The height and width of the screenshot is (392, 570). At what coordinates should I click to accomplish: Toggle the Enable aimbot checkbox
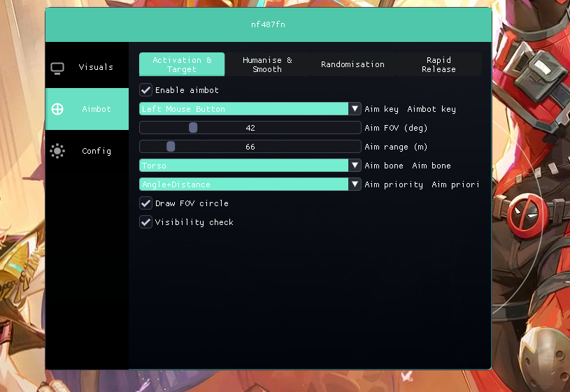146,90
